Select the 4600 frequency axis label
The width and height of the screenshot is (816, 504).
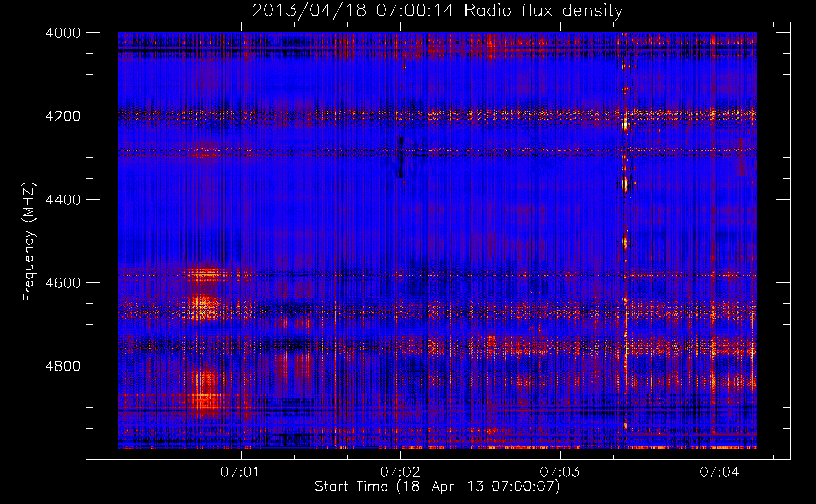click(x=63, y=283)
